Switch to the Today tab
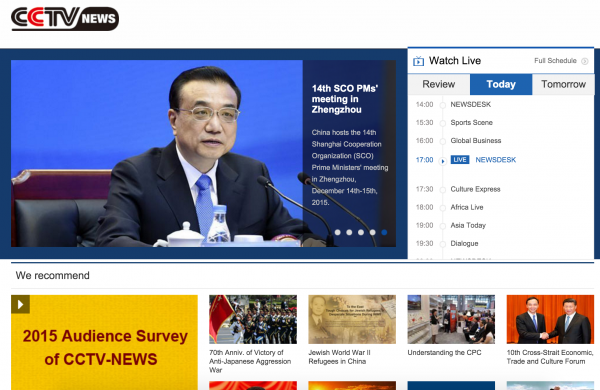 coord(501,84)
